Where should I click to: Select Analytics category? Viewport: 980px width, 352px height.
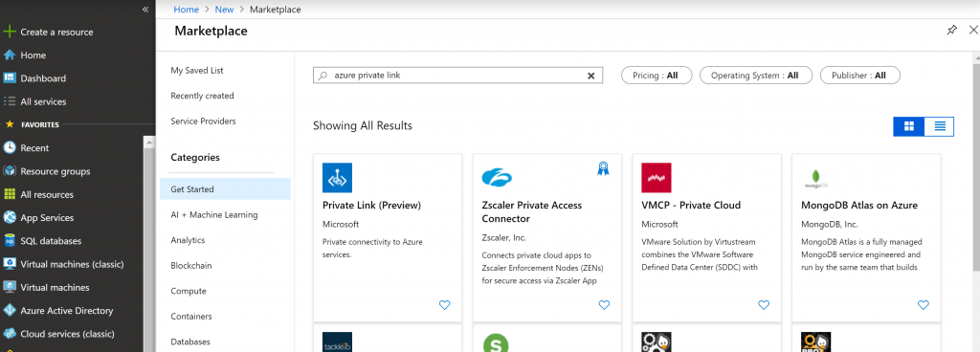188,240
